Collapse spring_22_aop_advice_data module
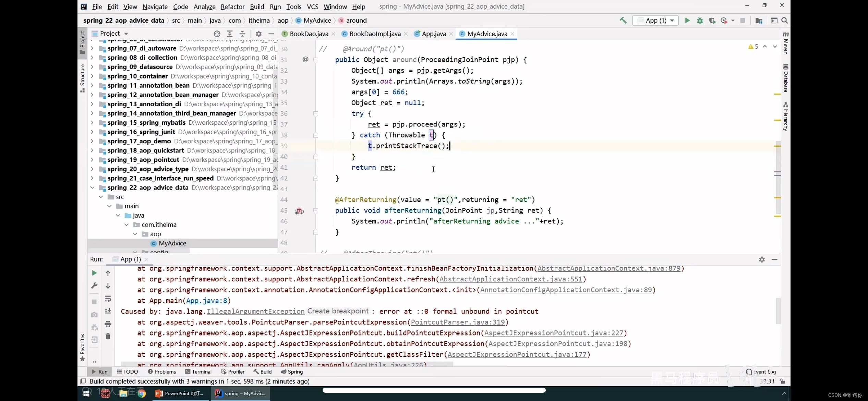Image resolution: width=868 pixels, height=401 pixels. [x=92, y=187]
